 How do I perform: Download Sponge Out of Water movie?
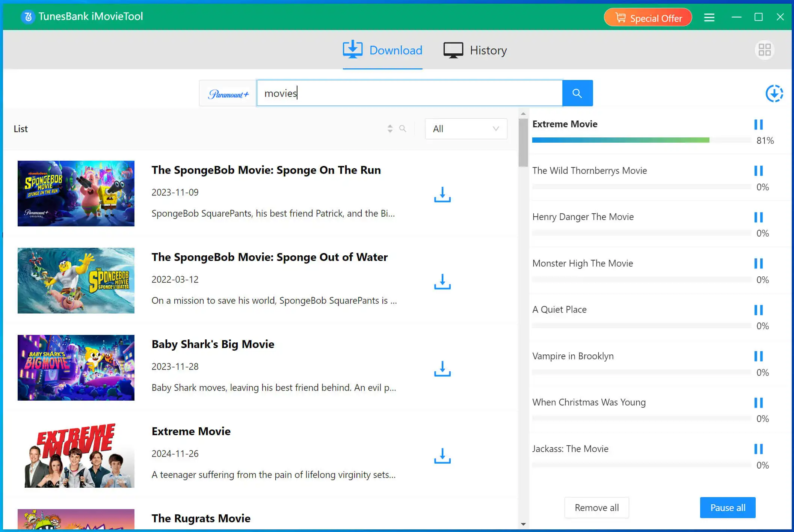pyautogui.click(x=442, y=282)
